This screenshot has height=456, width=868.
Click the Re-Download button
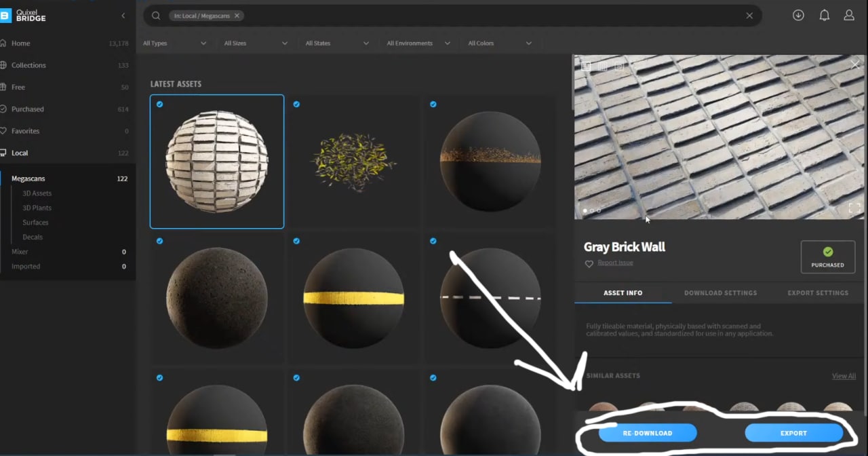click(x=648, y=433)
